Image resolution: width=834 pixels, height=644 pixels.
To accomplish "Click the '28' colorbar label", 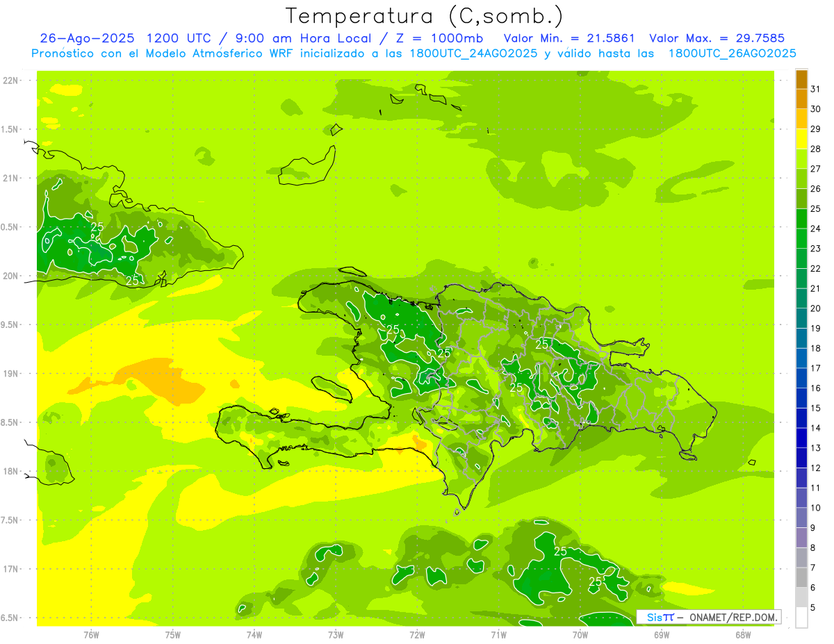I will click(x=816, y=149).
